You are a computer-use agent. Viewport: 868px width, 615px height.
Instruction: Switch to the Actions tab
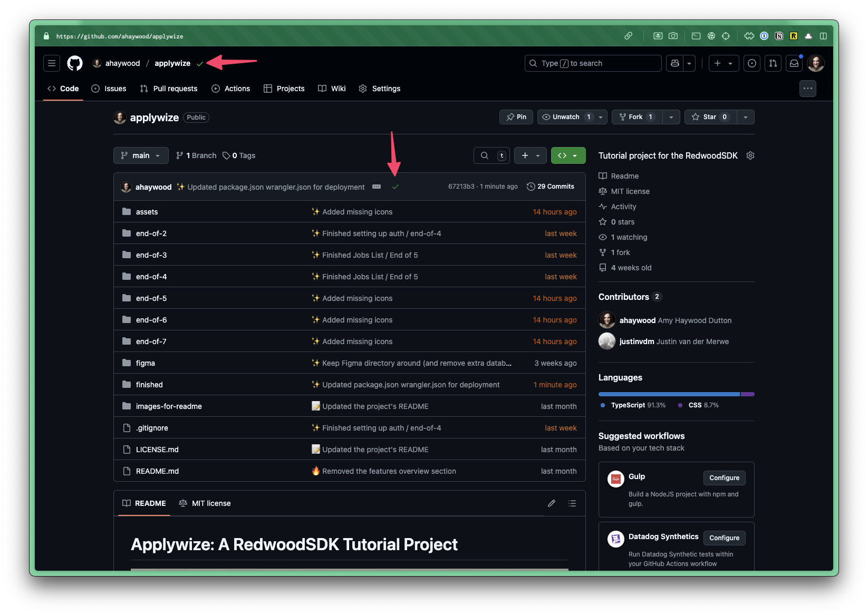[231, 89]
